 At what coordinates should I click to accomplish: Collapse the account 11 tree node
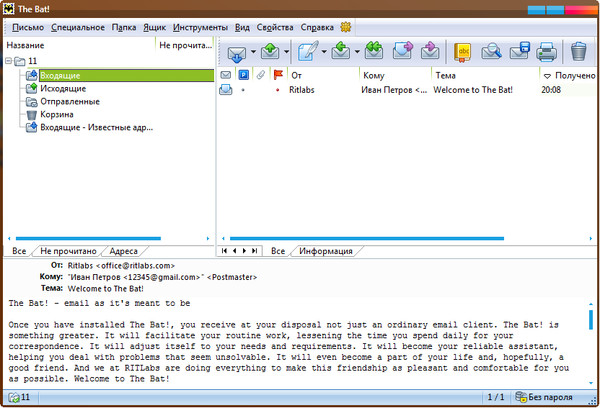pyautogui.click(x=9, y=60)
